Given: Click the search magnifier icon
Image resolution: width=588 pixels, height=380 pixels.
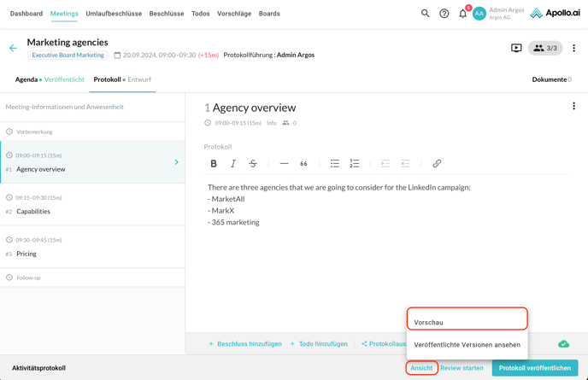Looking at the screenshot, I should point(425,14).
